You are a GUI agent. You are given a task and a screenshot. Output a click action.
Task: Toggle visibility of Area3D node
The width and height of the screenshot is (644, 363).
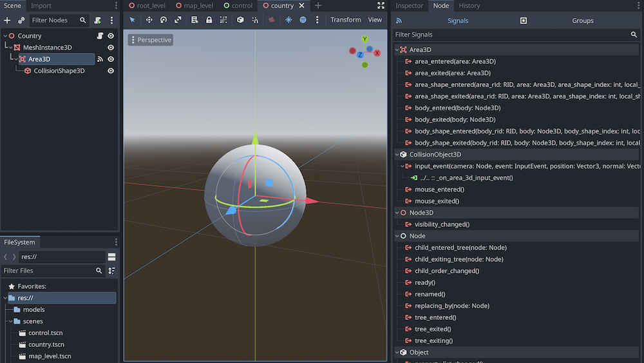pyautogui.click(x=111, y=59)
